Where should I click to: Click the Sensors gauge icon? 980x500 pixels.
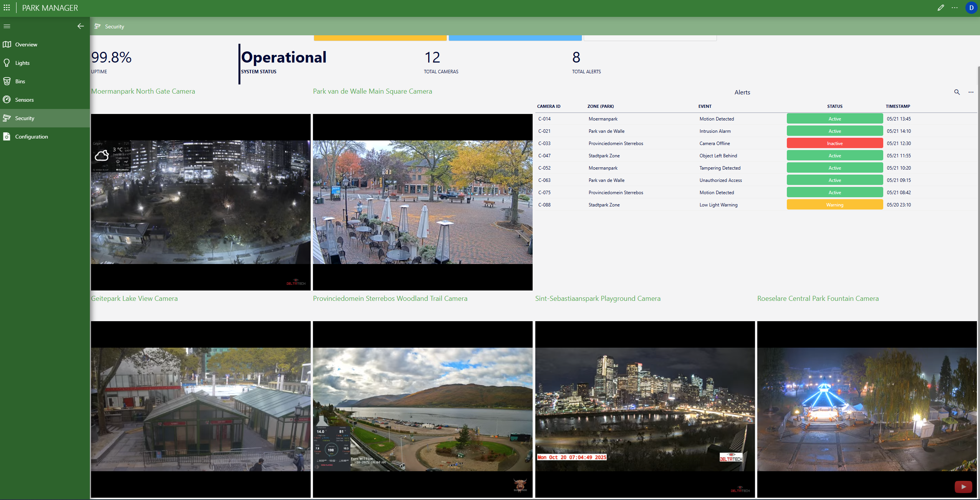pos(7,100)
